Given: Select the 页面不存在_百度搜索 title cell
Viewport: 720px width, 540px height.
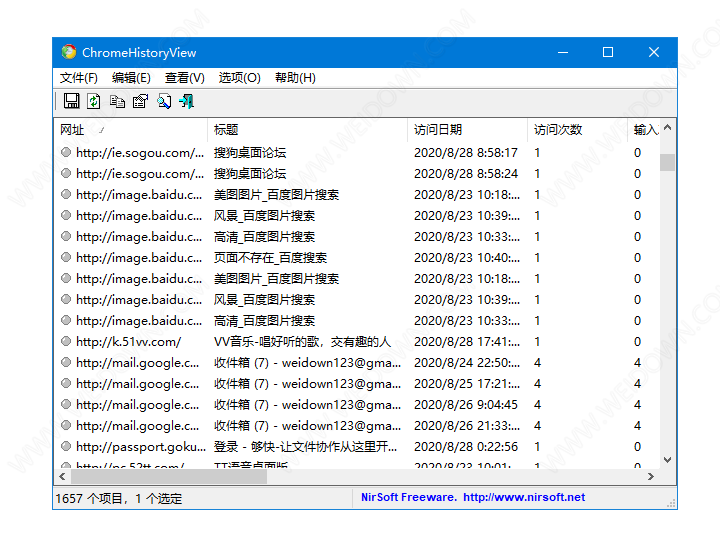Looking at the screenshot, I should [270, 258].
